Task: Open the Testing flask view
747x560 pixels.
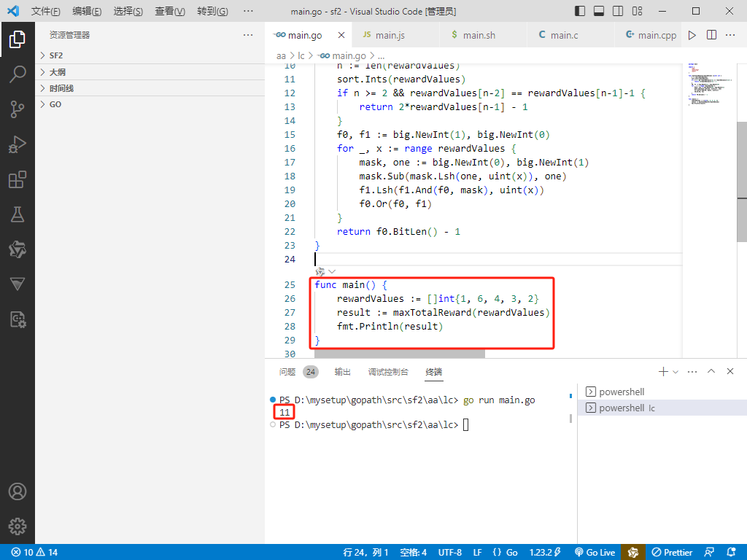Action: point(18,215)
